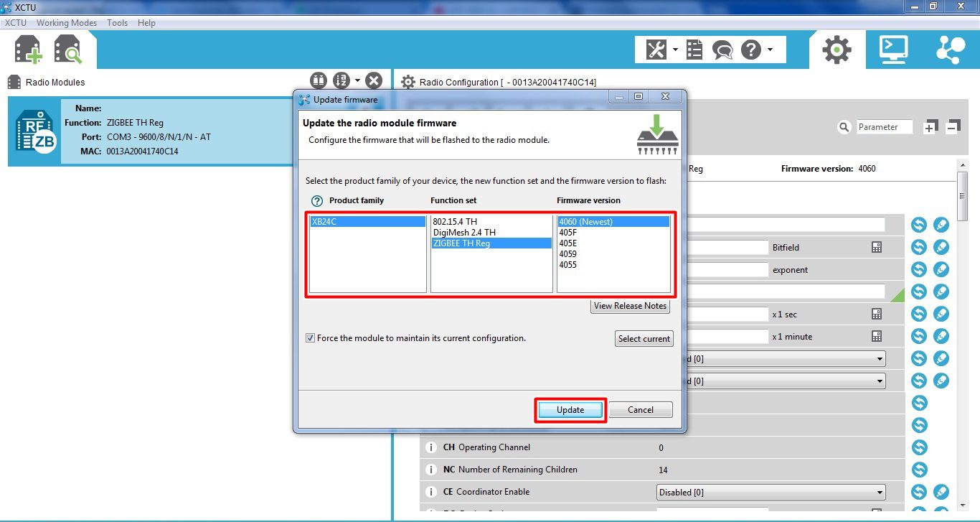Viewport: 980px width, 522px height.
Task: Write the Bitfield parameter row value
Action: click(x=941, y=247)
